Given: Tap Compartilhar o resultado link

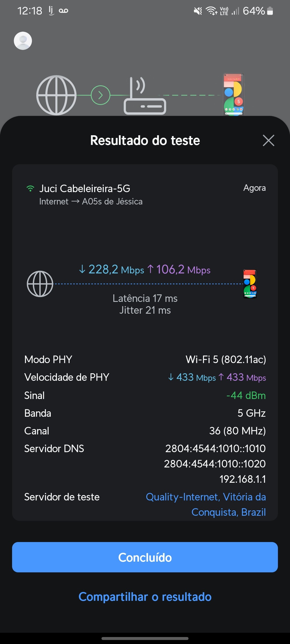Looking at the screenshot, I should (x=145, y=597).
